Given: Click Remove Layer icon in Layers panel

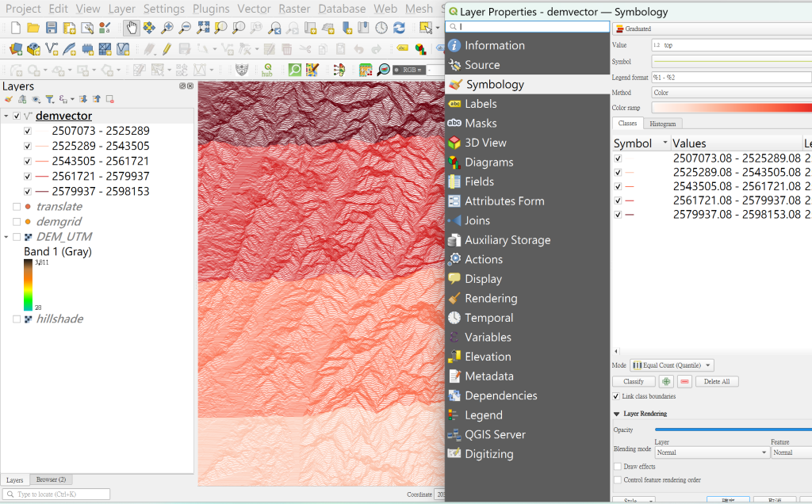Looking at the screenshot, I should point(109,99).
